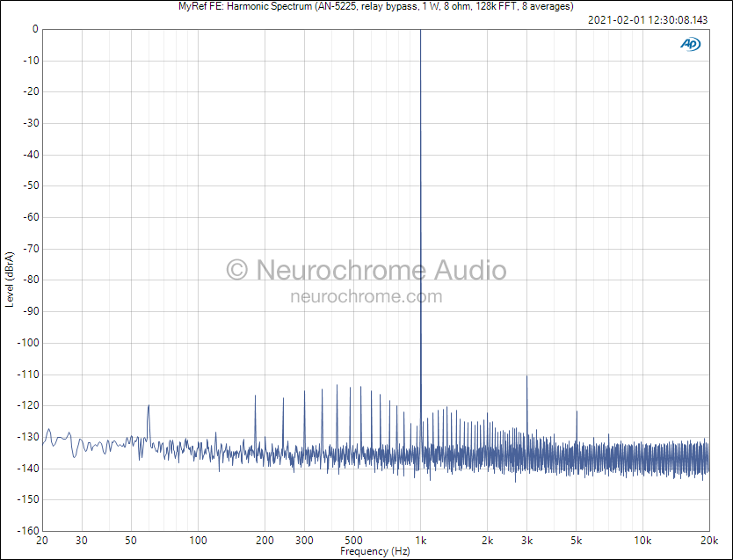Click the -140 level axis label
This screenshot has height=560, width=733.
[x=28, y=469]
